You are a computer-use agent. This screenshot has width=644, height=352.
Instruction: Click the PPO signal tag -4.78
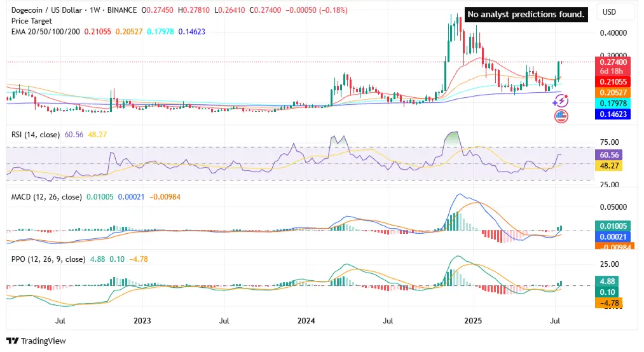click(x=608, y=303)
